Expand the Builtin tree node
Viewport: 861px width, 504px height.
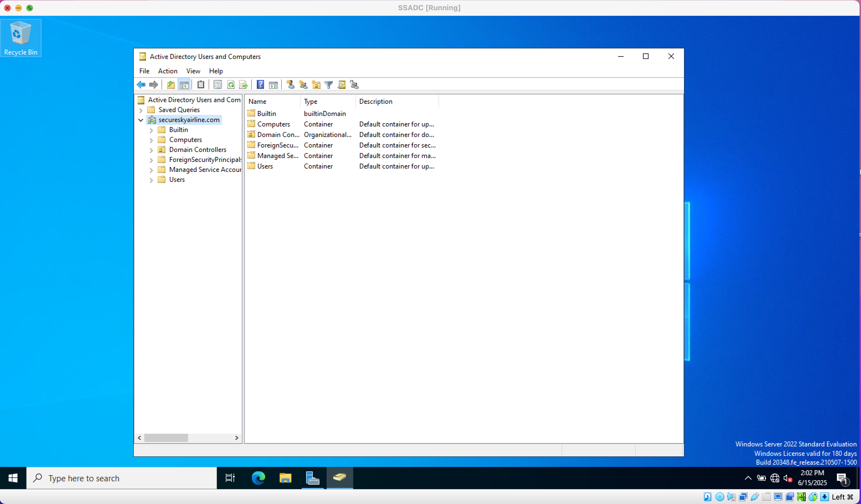point(151,130)
